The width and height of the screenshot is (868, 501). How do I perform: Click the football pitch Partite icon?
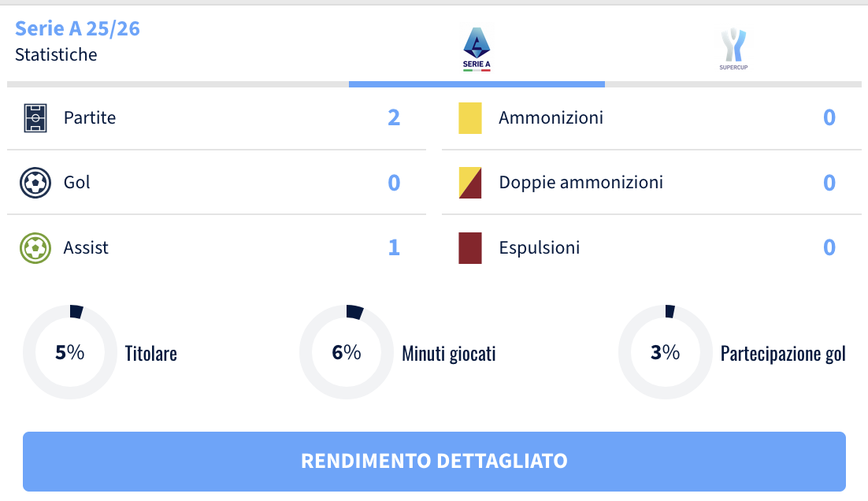[x=35, y=118]
